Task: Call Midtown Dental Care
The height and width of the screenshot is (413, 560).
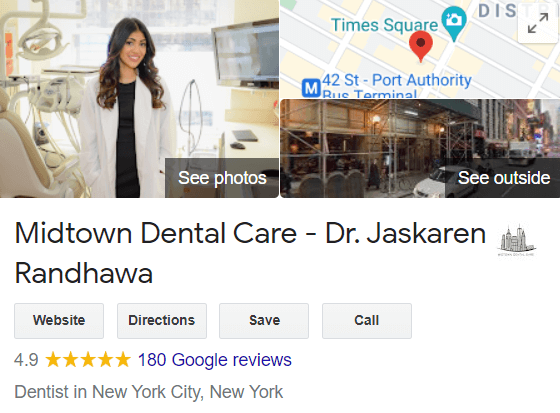Action: pos(367,321)
